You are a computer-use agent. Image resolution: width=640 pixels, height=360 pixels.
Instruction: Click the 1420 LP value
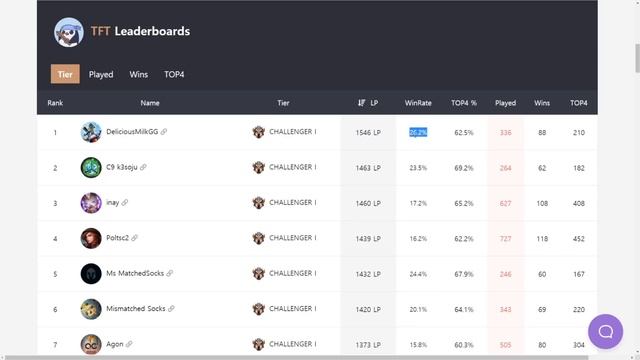(368, 309)
